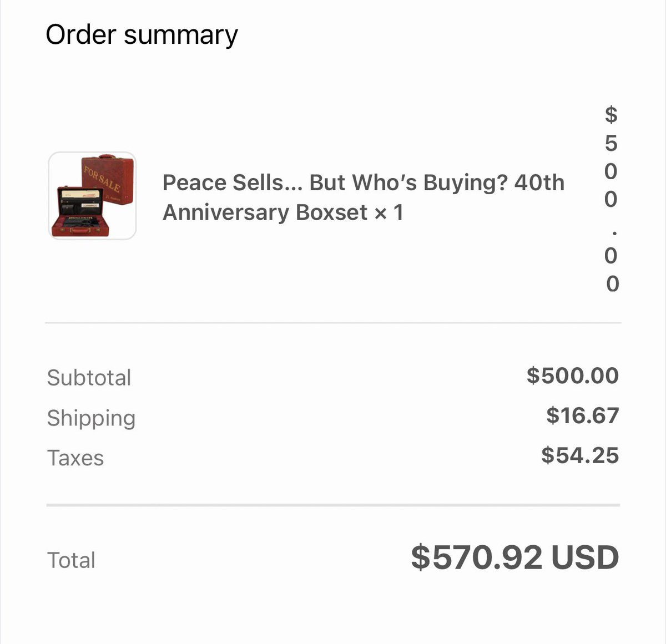Click the Shipping label

[91, 418]
